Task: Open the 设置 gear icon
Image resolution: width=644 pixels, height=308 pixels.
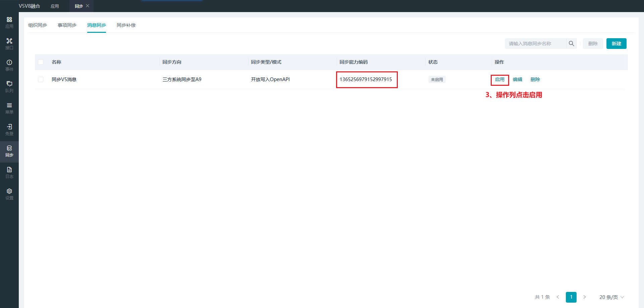Action: click(x=9, y=191)
